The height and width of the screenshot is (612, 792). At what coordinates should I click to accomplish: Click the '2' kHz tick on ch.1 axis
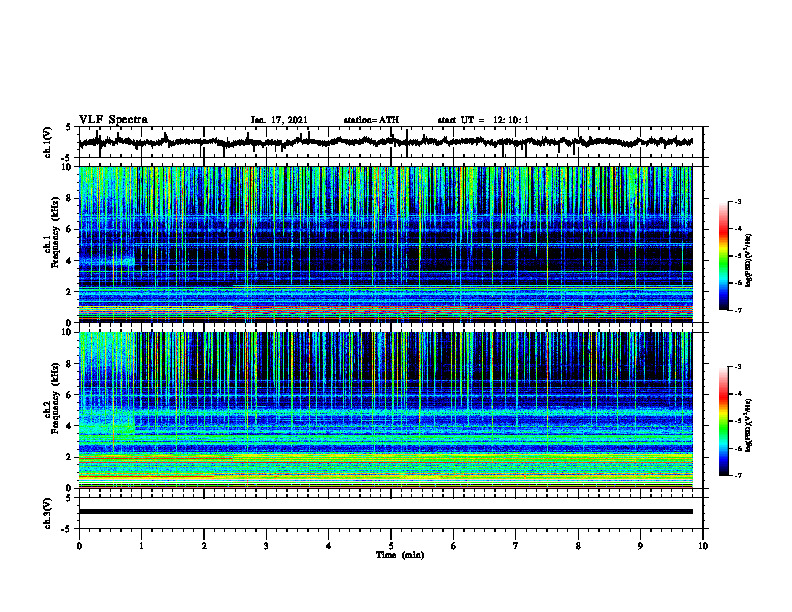(x=70, y=292)
